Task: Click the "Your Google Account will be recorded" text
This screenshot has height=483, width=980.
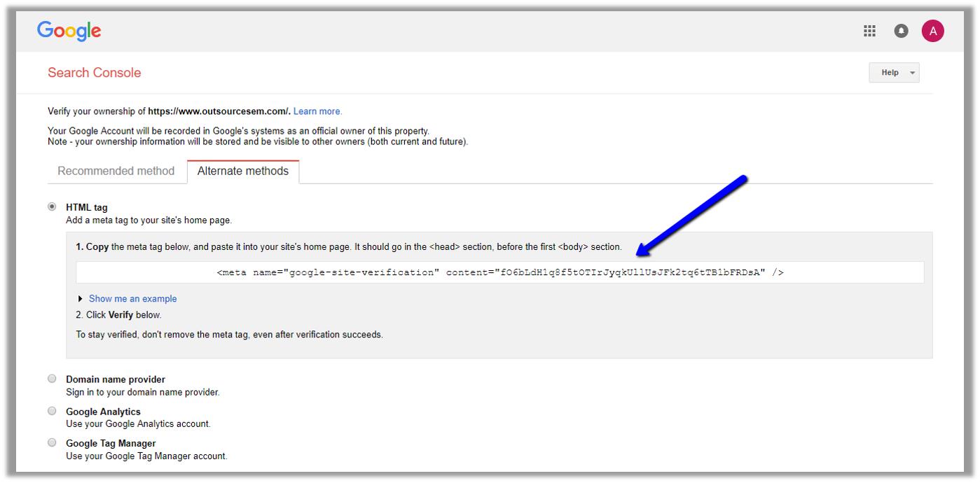Action: tap(238, 131)
